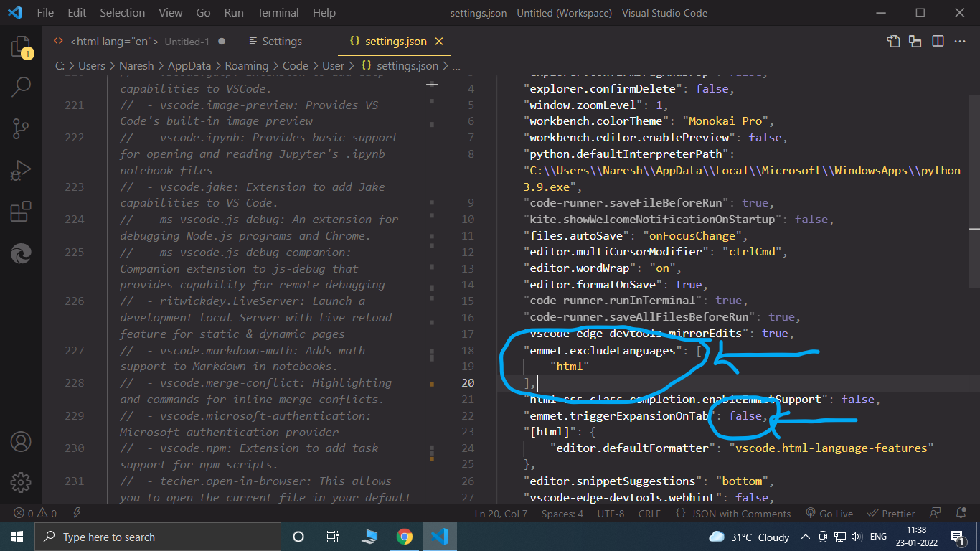Image resolution: width=980 pixels, height=551 pixels.
Task: Click line number 20 in the settings.json gutter
Action: tap(468, 383)
